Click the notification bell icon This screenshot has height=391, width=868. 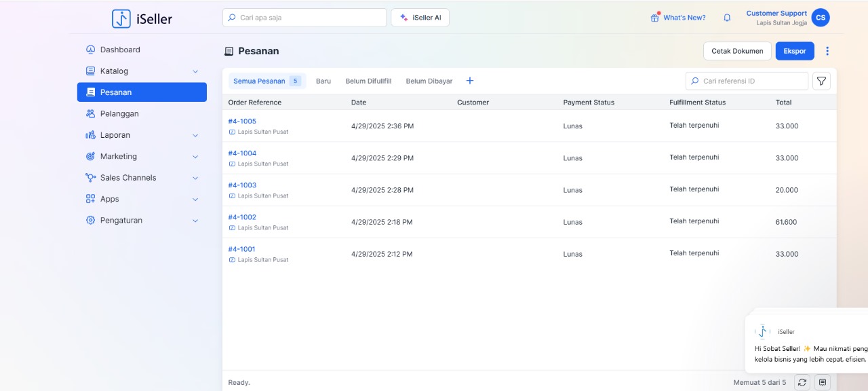pos(727,18)
